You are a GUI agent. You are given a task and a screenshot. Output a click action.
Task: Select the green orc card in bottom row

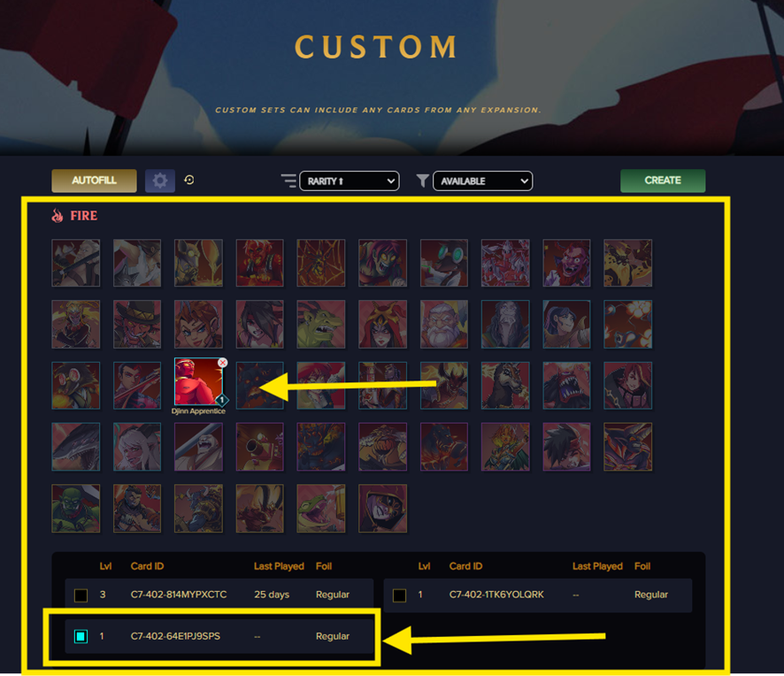(76, 508)
